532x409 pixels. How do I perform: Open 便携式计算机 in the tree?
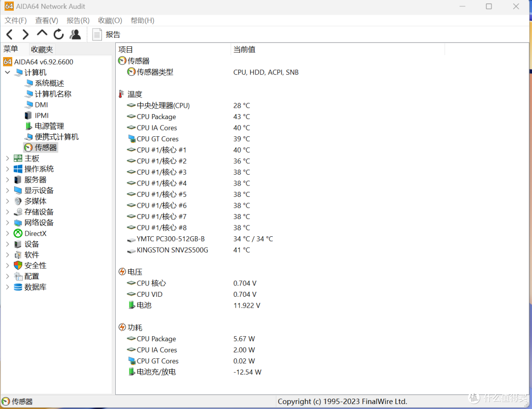pyautogui.click(x=52, y=137)
